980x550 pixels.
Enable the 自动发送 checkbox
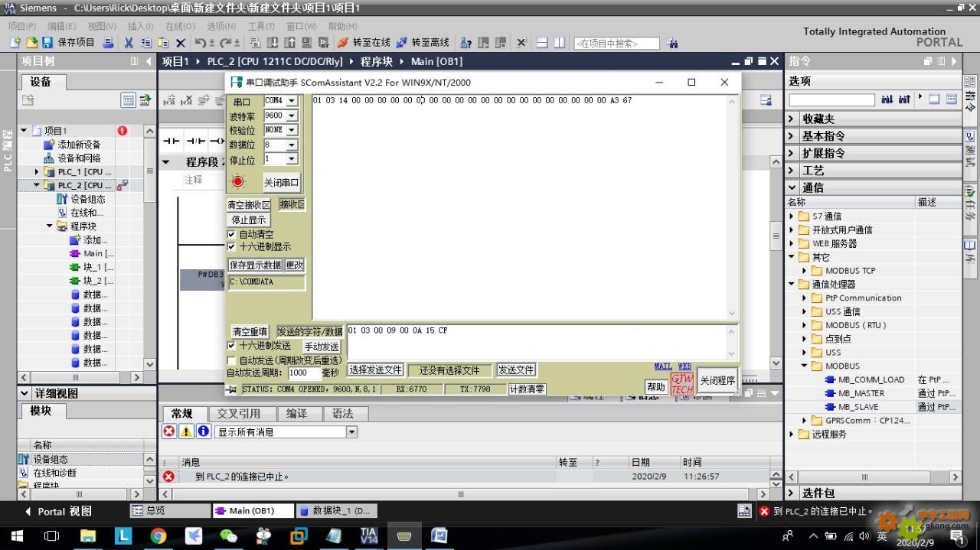click(232, 360)
